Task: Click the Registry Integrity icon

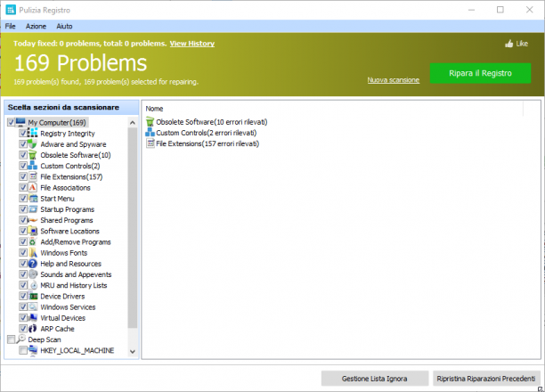Action: [33, 134]
